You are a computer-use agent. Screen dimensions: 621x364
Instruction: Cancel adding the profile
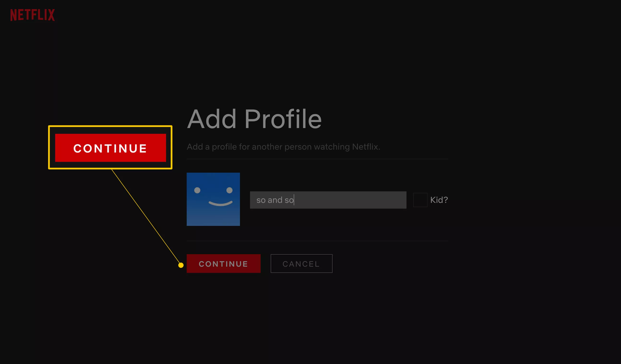pyautogui.click(x=301, y=264)
